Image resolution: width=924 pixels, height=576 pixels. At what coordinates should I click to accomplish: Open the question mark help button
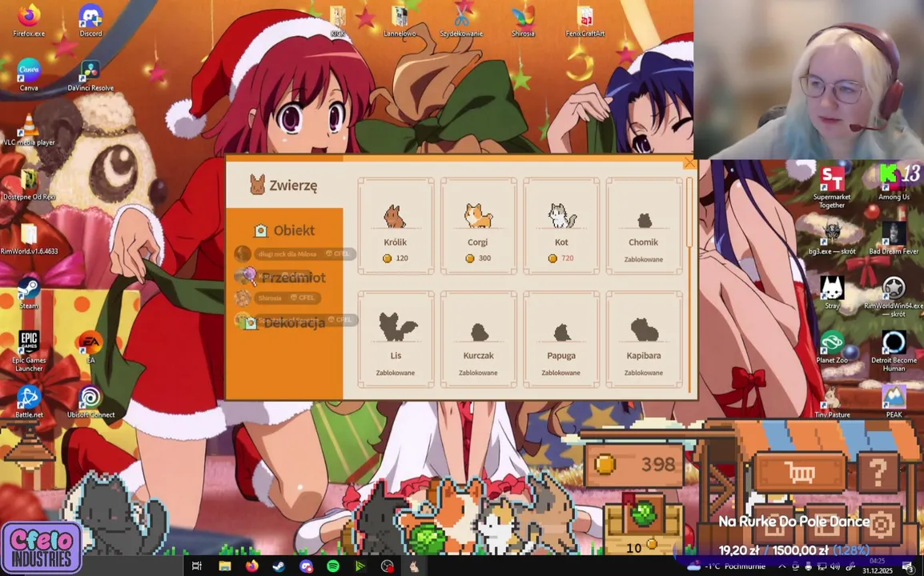878,472
